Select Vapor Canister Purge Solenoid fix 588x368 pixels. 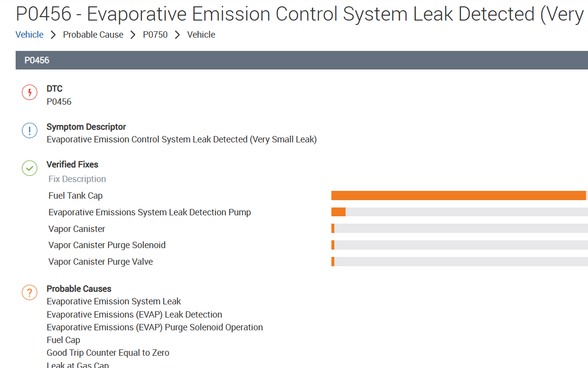pos(107,245)
